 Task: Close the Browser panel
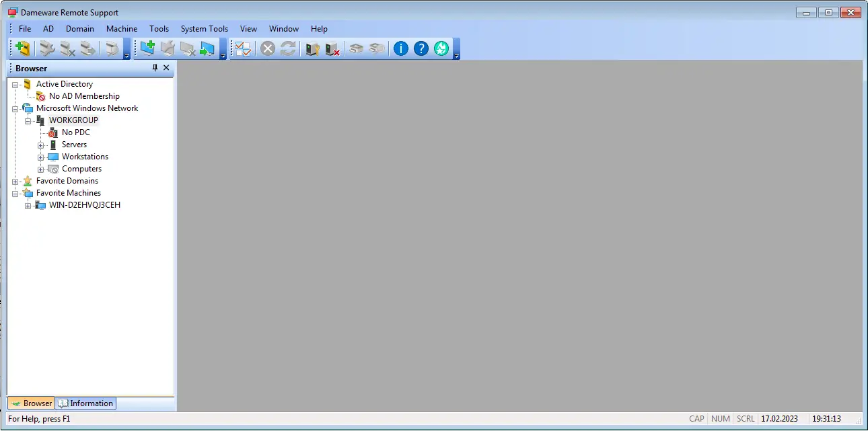pyautogui.click(x=166, y=68)
